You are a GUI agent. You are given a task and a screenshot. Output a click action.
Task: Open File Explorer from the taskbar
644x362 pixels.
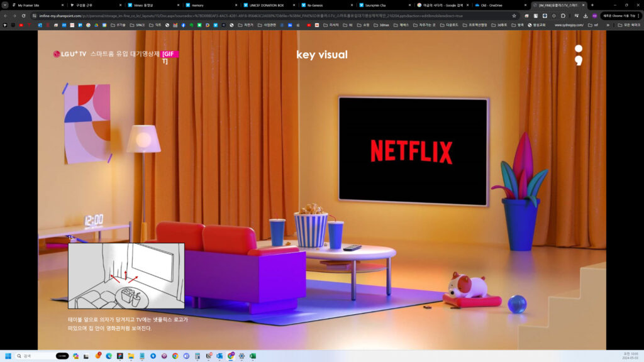pyautogui.click(x=131, y=356)
